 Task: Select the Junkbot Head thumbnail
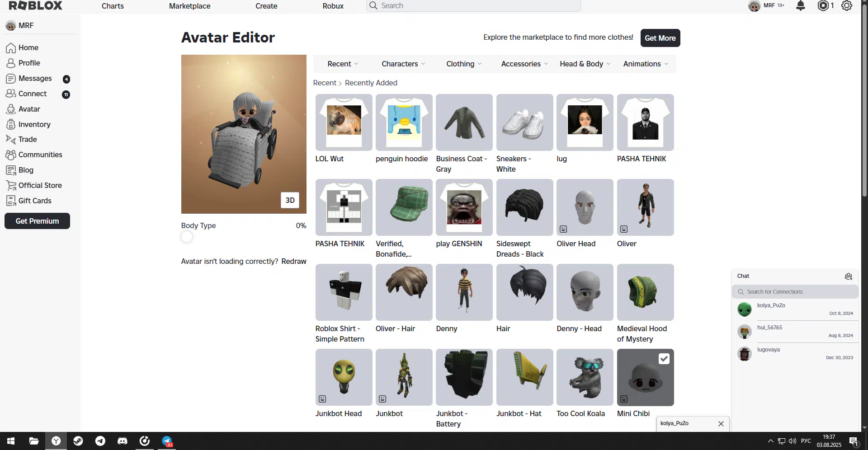click(344, 377)
